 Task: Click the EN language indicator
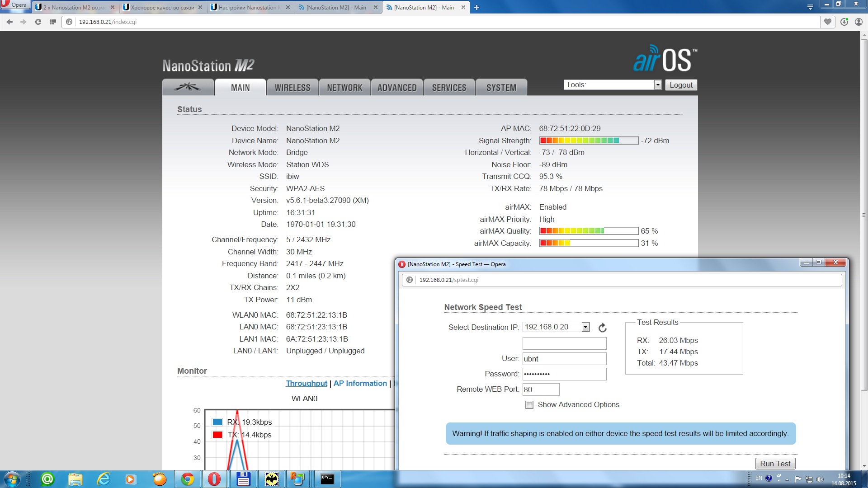[x=759, y=478]
